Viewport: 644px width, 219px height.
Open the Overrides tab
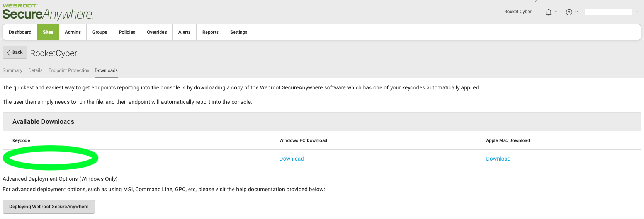[157, 32]
